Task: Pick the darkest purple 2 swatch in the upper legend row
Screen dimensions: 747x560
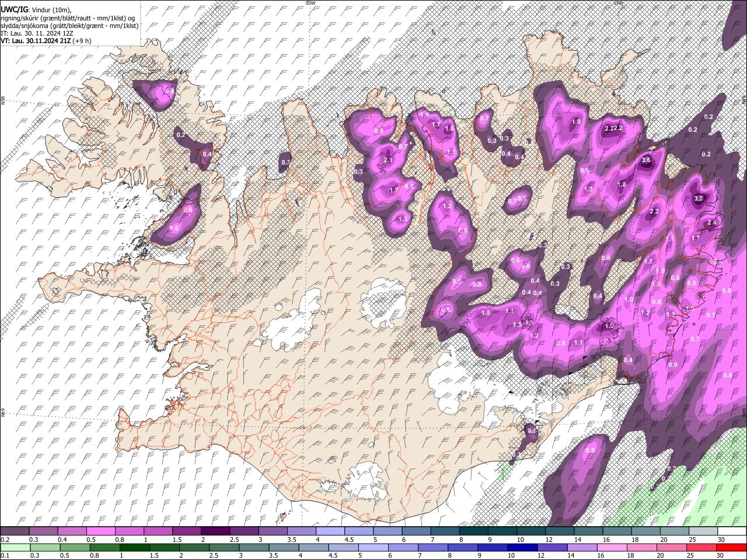Action: point(215,531)
